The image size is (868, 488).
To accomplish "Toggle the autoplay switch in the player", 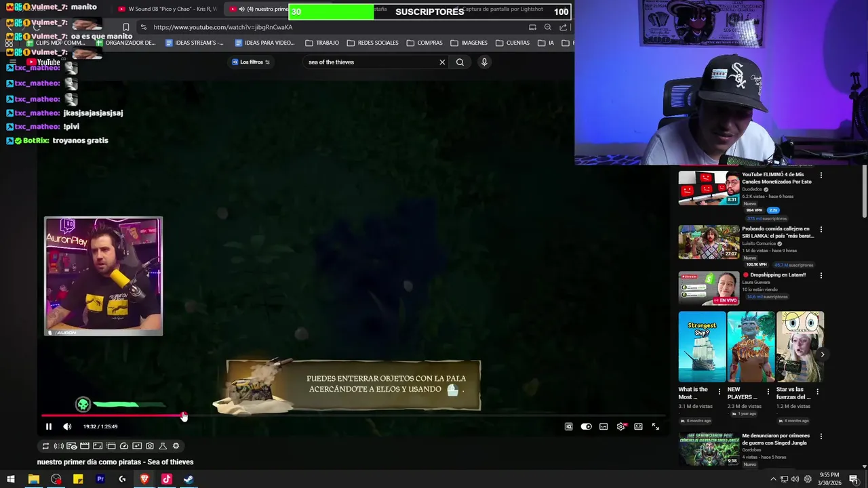I will [x=586, y=426].
